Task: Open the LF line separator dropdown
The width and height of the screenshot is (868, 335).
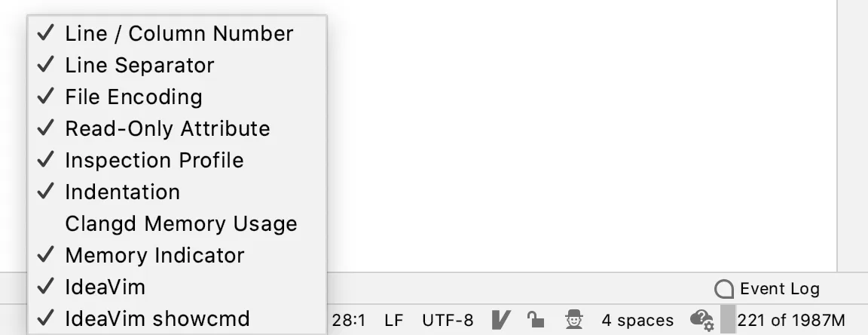Action: point(394,321)
